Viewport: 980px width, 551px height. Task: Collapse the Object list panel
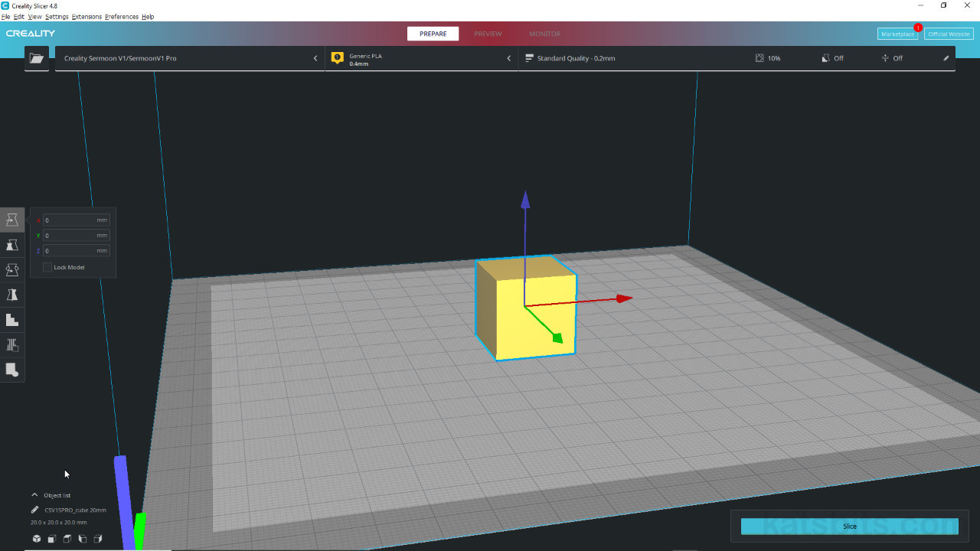point(34,495)
